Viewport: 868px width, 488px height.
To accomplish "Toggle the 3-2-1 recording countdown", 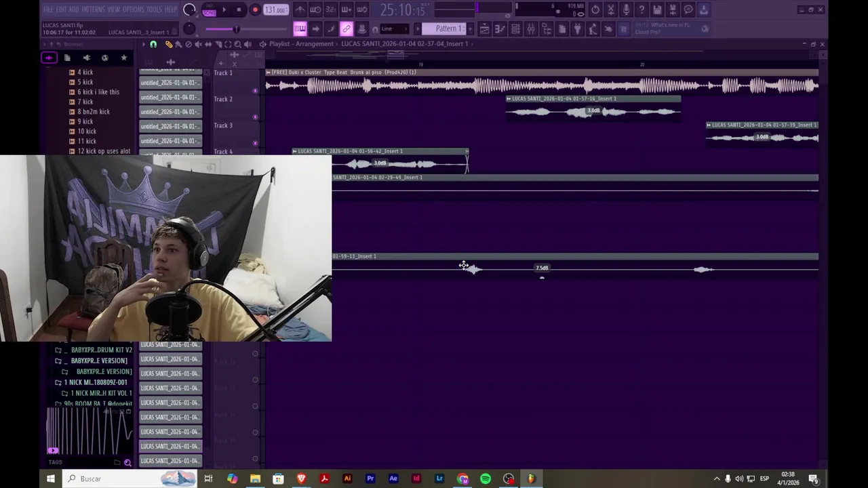I will click(x=331, y=9).
